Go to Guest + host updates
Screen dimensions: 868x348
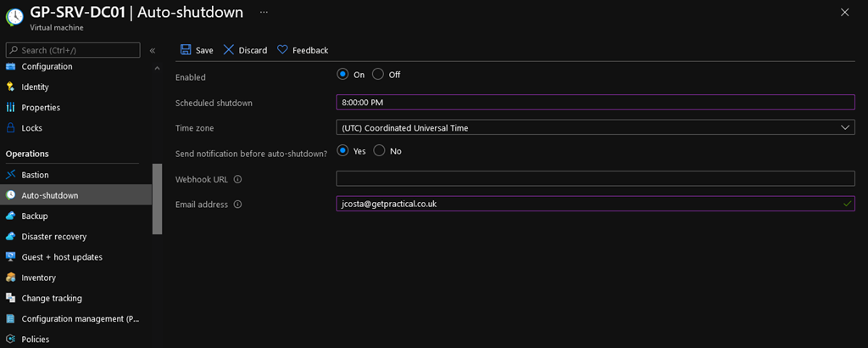[x=62, y=257]
